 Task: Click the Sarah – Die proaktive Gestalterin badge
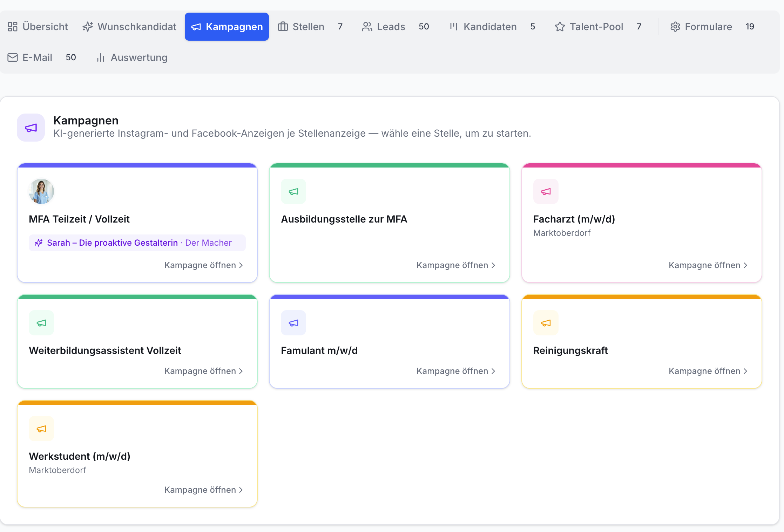point(137,243)
